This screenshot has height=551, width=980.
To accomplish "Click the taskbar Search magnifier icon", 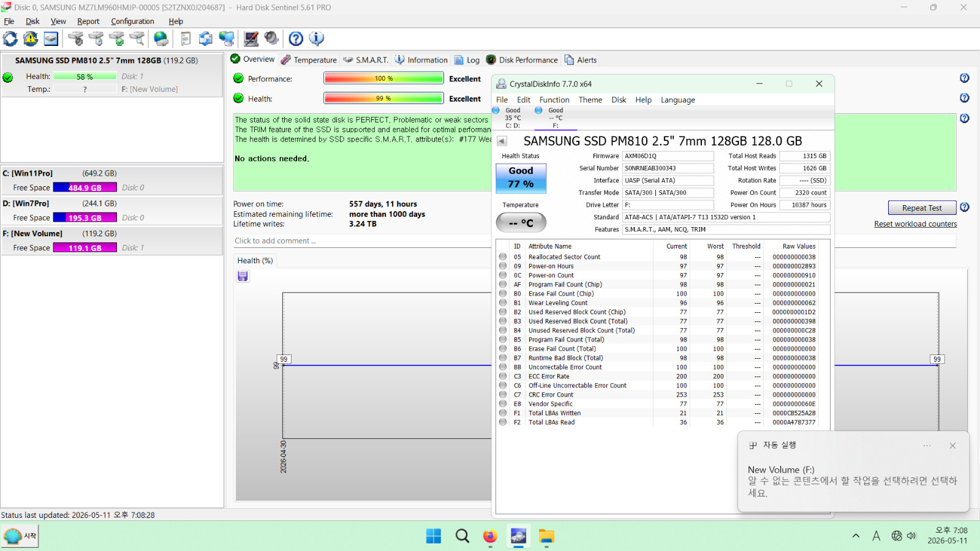I will [462, 536].
